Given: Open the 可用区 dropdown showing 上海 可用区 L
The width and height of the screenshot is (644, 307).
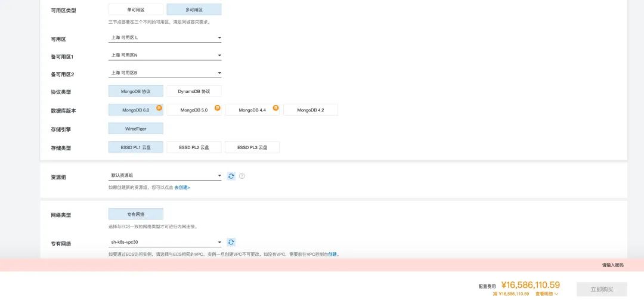Looking at the screenshot, I should (x=165, y=38).
